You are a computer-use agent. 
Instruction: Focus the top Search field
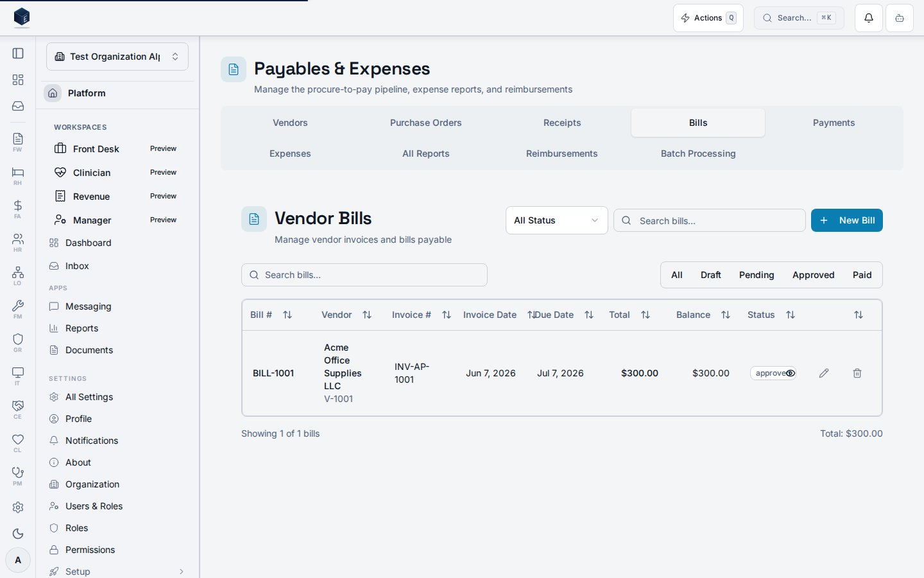click(x=799, y=18)
